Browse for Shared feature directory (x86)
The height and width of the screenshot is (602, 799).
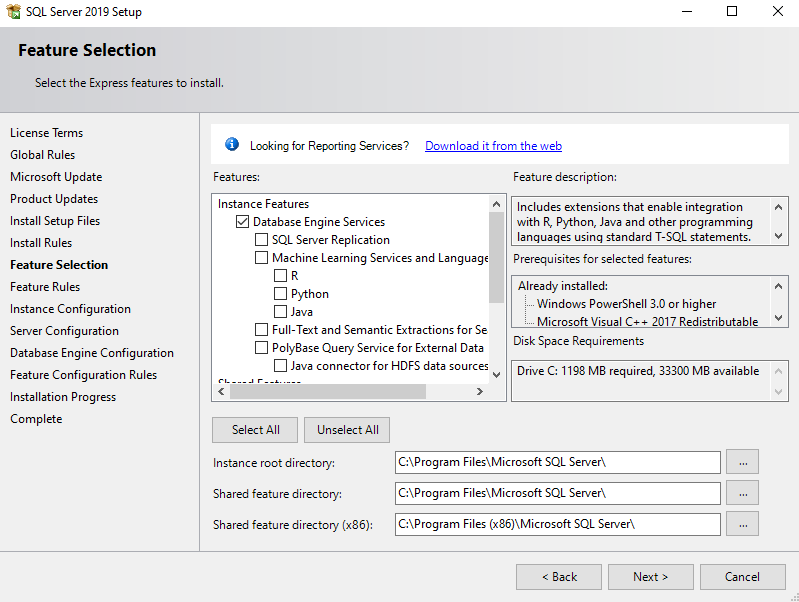742,524
